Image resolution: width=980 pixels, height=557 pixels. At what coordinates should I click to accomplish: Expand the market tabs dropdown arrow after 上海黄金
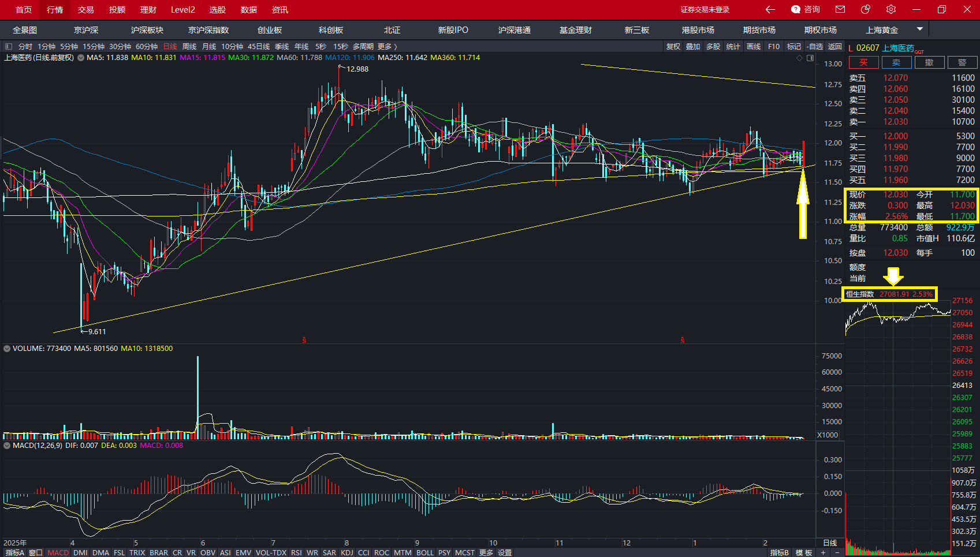[920, 29]
